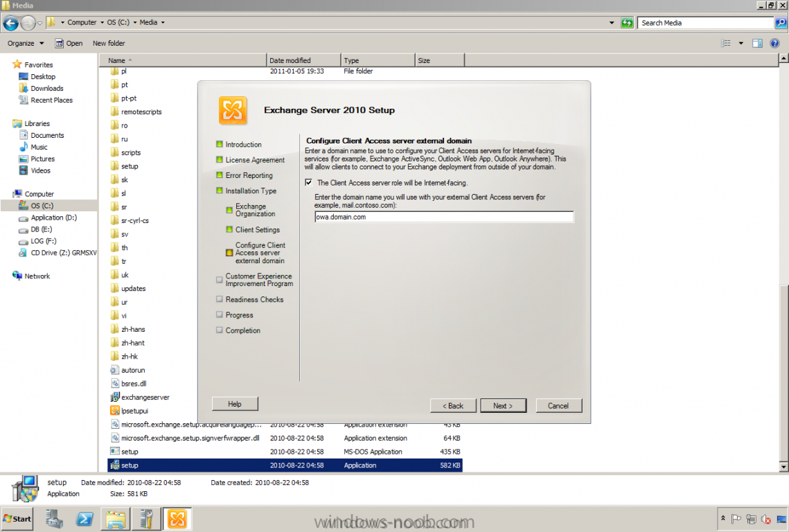Viewport: 789px width, 532px height.
Task: Open the Explorer help question mark icon
Action: tap(774, 43)
